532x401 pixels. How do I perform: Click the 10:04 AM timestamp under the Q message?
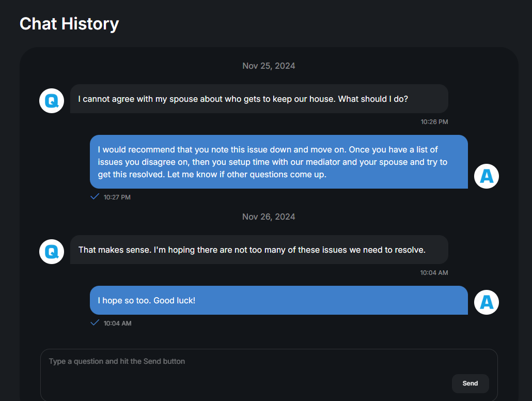pyautogui.click(x=434, y=273)
